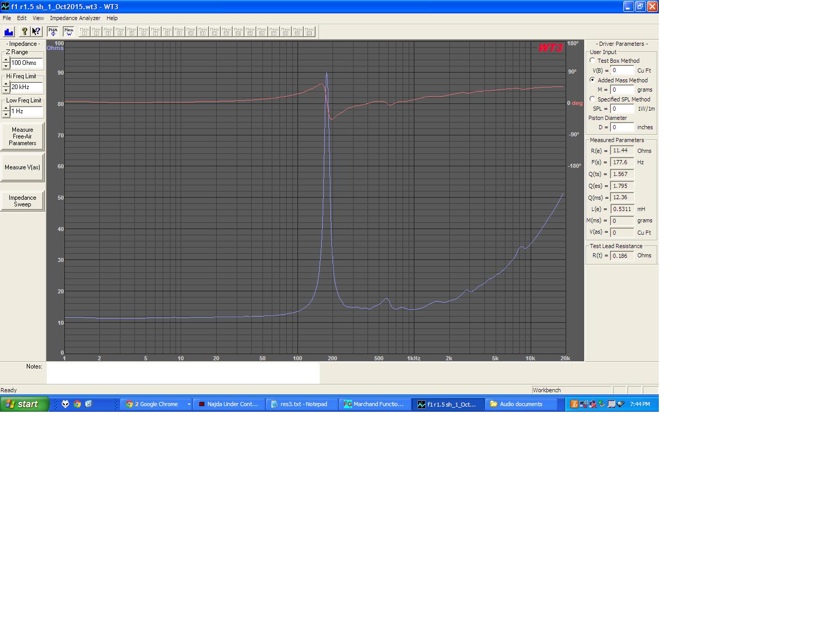The height and width of the screenshot is (630, 840).
Task: Select the Mem 1 toolbar button
Action: click(x=84, y=31)
